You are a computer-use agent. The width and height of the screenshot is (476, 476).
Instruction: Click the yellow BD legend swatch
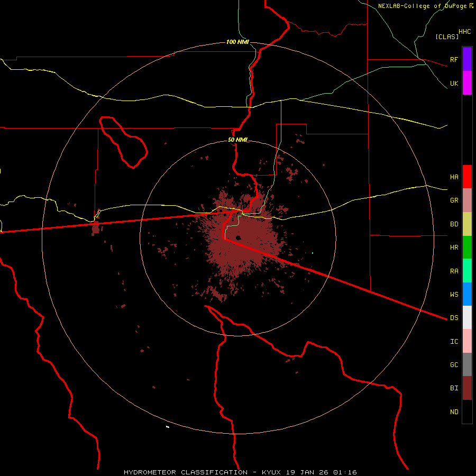(467, 224)
